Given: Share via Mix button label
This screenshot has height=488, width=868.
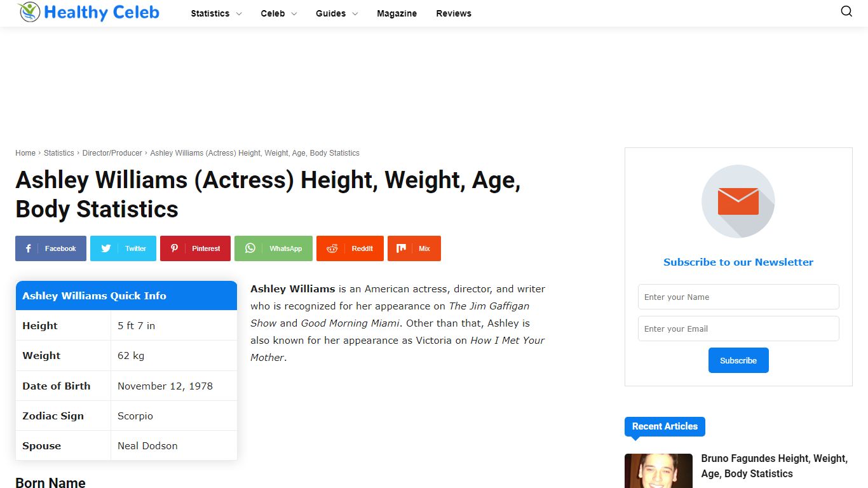Looking at the screenshot, I should click(424, 248).
